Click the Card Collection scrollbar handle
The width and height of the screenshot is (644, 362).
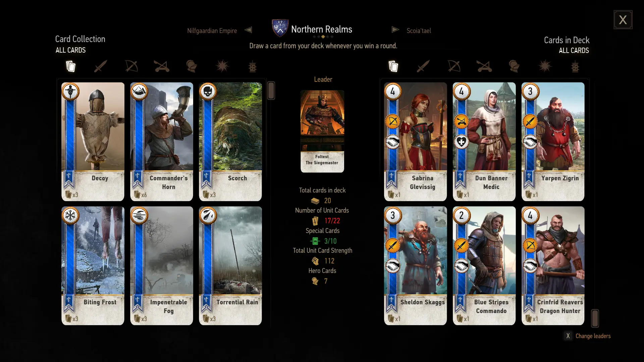point(271,90)
